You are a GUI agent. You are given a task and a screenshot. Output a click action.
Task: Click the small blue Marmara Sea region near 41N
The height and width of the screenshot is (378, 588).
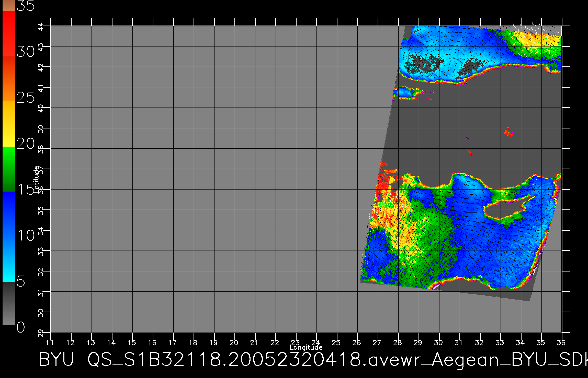click(406, 92)
